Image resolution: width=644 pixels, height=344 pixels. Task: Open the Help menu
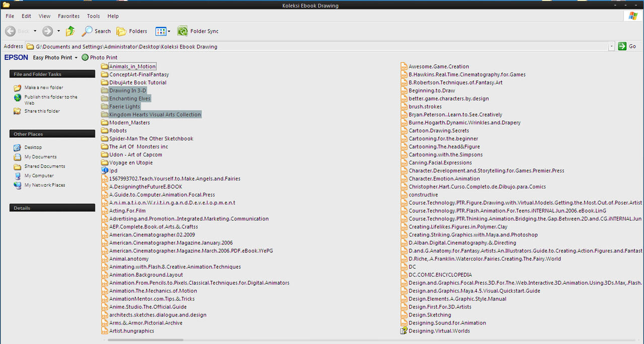point(113,16)
